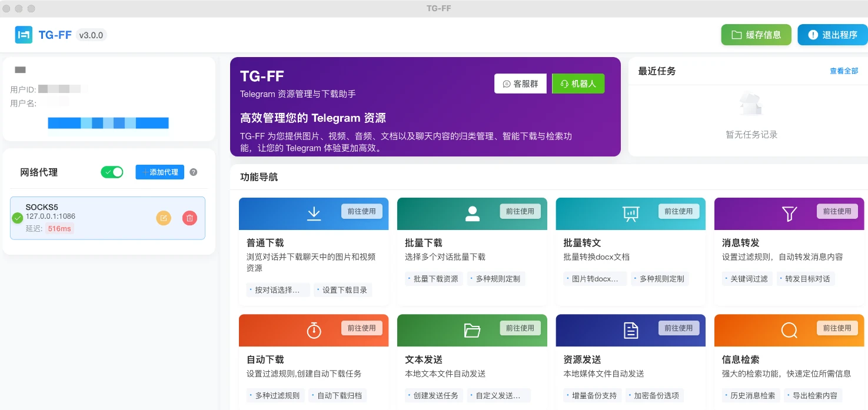Click the 退出程序 exit program button

pyautogui.click(x=833, y=35)
